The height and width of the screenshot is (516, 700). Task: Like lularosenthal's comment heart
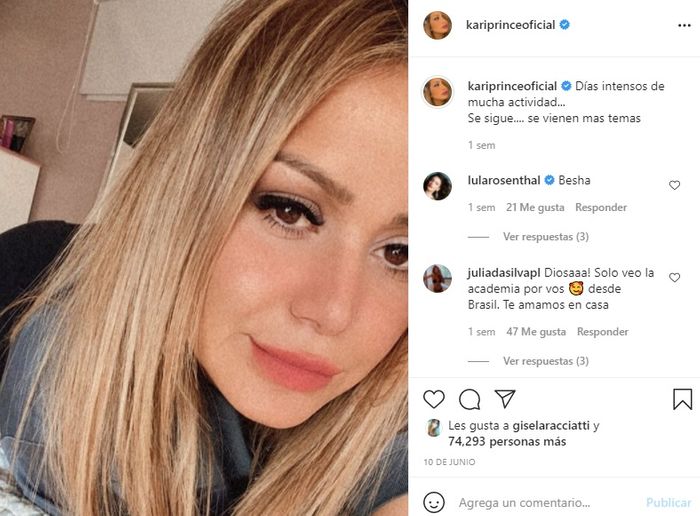click(674, 185)
